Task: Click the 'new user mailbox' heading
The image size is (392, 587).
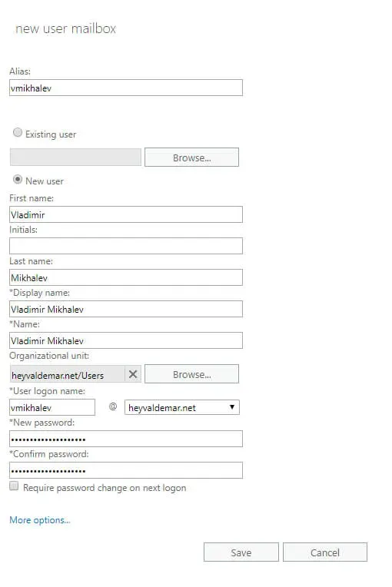Action: 65,29
